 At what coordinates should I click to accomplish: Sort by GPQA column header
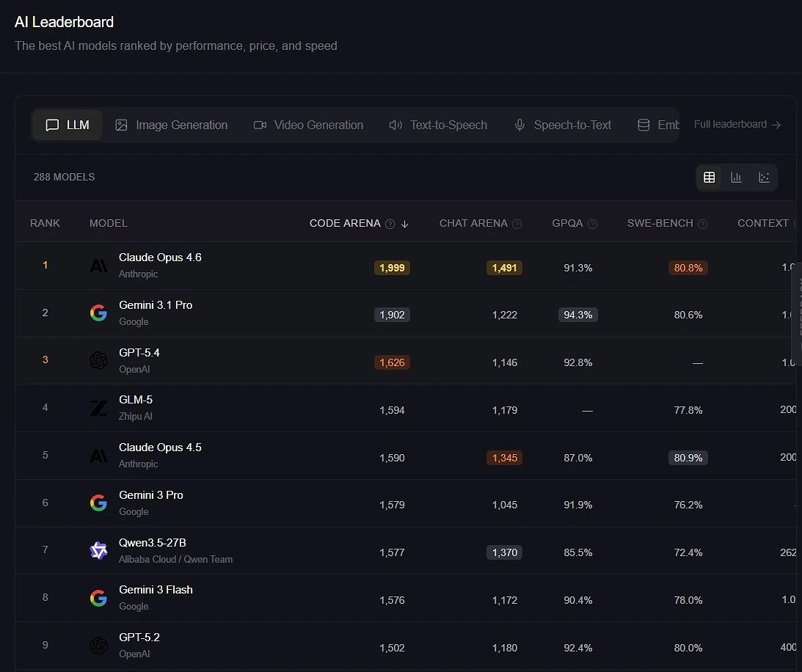click(567, 224)
